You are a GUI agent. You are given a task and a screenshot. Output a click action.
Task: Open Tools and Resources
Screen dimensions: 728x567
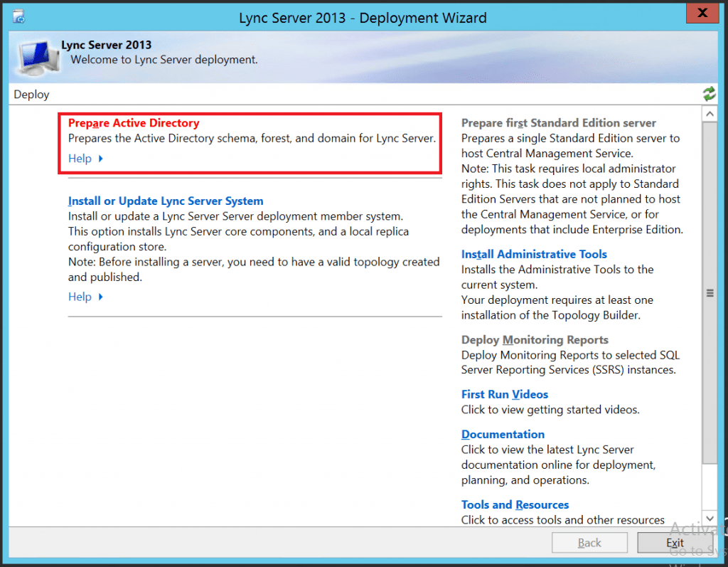pyautogui.click(x=515, y=504)
